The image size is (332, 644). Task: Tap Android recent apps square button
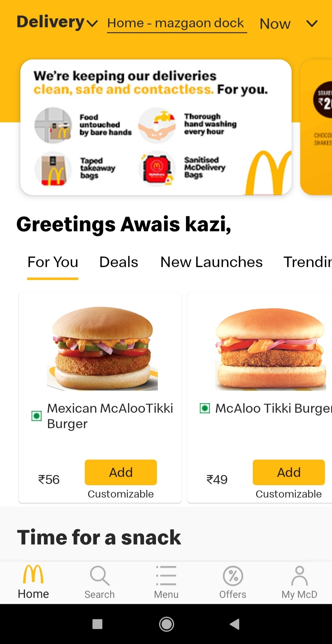click(x=97, y=624)
